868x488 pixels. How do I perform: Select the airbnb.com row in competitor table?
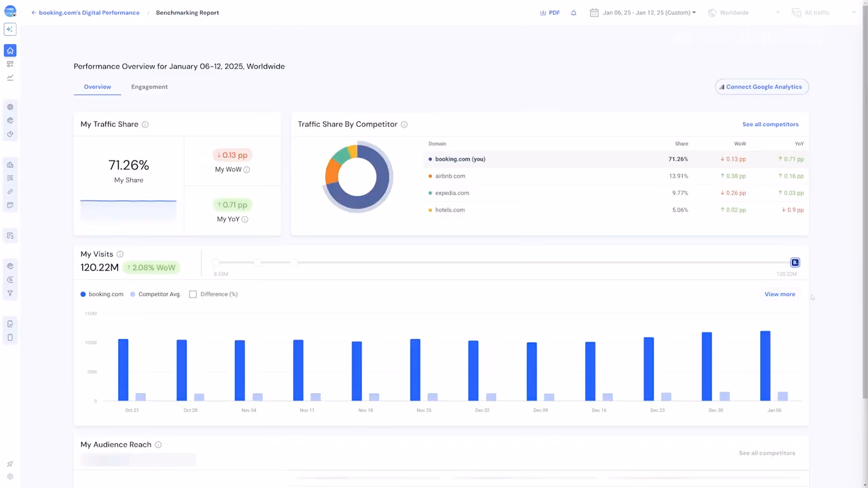[x=616, y=176]
